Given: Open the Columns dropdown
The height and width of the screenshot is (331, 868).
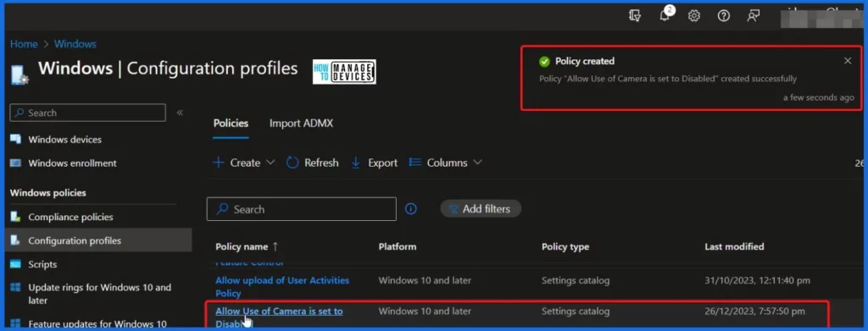Looking at the screenshot, I should [x=446, y=163].
